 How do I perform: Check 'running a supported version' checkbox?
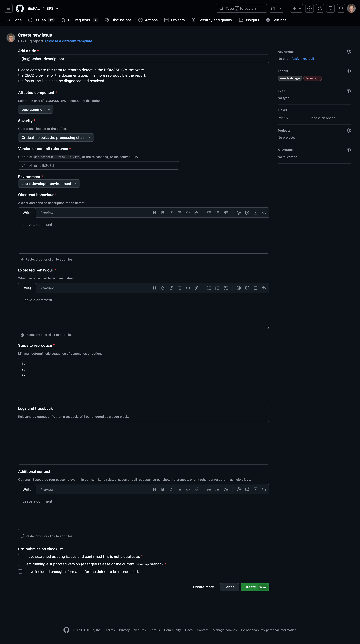(x=20, y=564)
